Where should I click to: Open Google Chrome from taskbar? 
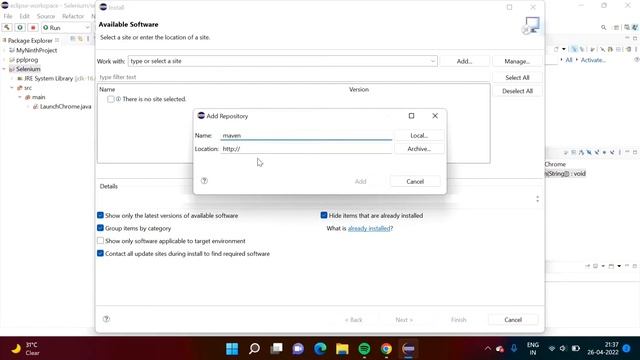[386, 349]
